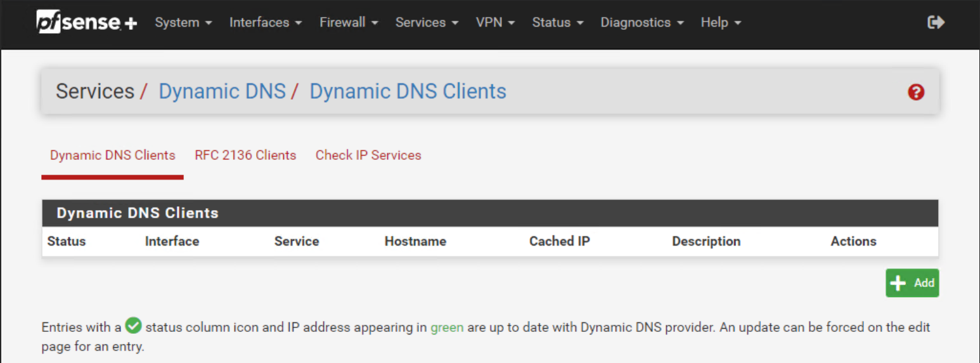Click the logout icon in top bar
The image size is (980, 363).
click(936, 22)
